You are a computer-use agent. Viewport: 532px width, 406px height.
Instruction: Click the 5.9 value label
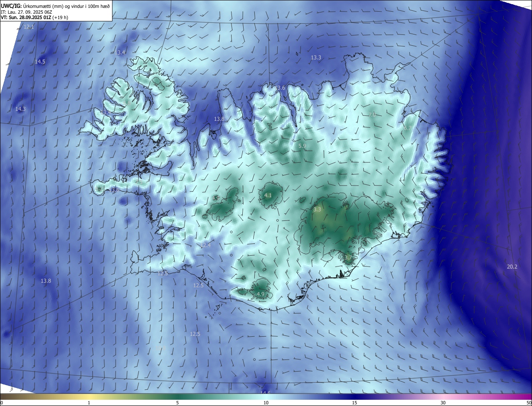(x=302, y=146)
